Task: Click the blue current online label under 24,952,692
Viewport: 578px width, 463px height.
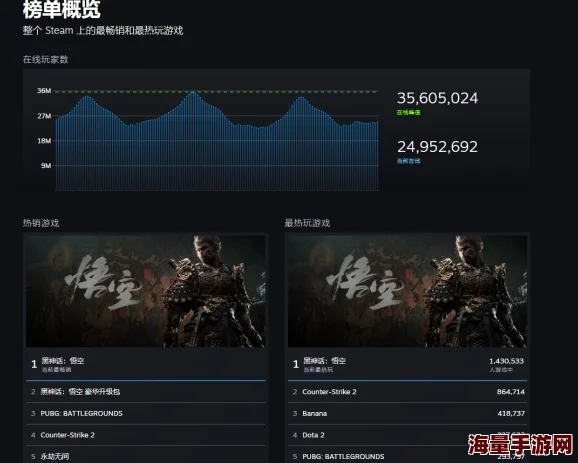Action: click(x=408, y=161)
